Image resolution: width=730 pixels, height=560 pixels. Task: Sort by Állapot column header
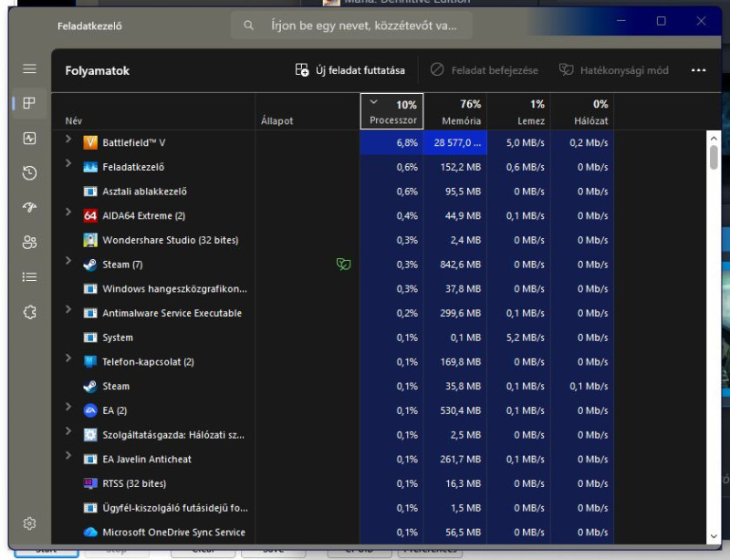pos(308,111)
